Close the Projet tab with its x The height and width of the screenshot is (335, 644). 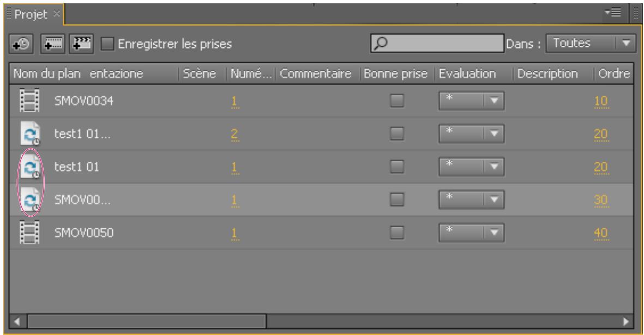coord(57,14)
